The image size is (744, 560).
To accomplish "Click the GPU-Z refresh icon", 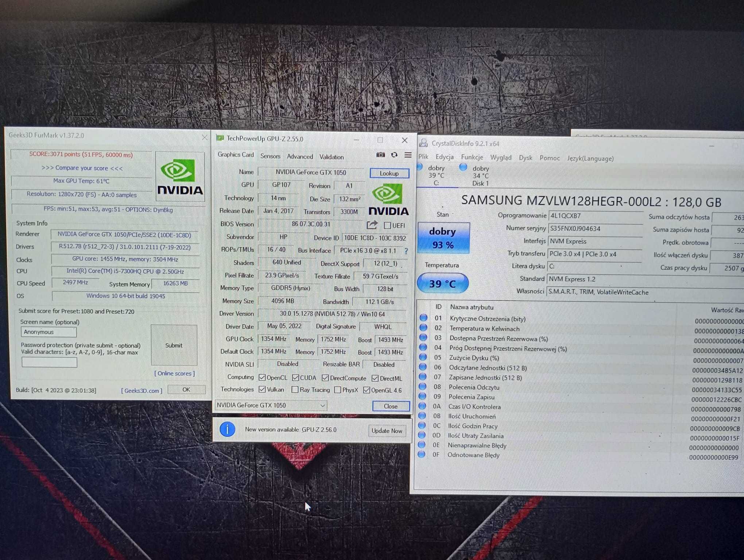I will tap(394, 155).
